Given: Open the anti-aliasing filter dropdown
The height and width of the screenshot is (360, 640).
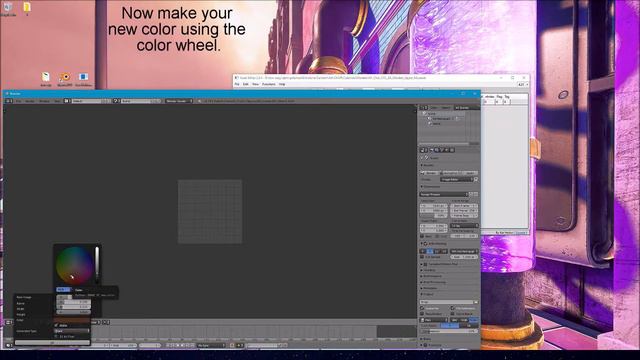Looking at the screenshot, I should 464,251.
